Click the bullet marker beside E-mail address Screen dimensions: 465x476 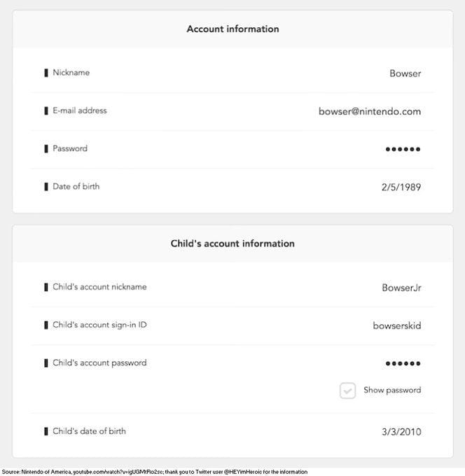coord(46,111)
